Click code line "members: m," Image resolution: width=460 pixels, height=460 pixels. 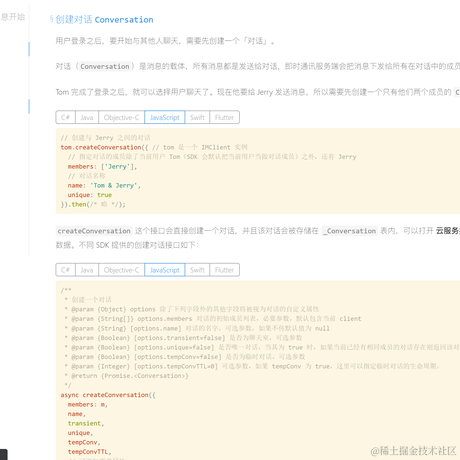click(88, 404)
